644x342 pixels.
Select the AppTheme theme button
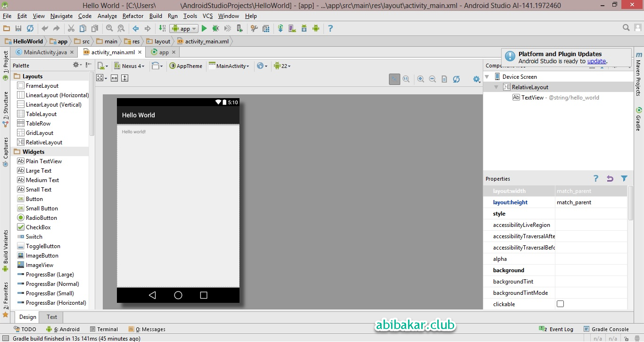(x=185, y=66)
